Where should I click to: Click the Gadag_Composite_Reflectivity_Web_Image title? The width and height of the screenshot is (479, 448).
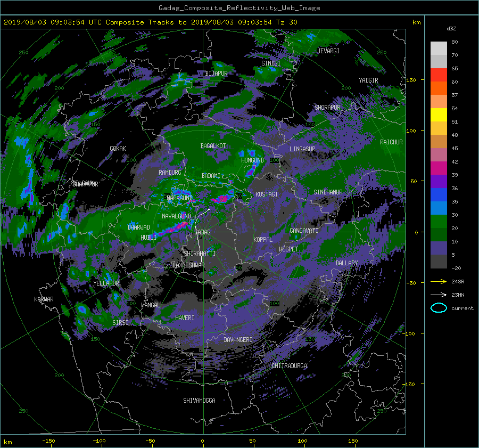click(239, 8)
